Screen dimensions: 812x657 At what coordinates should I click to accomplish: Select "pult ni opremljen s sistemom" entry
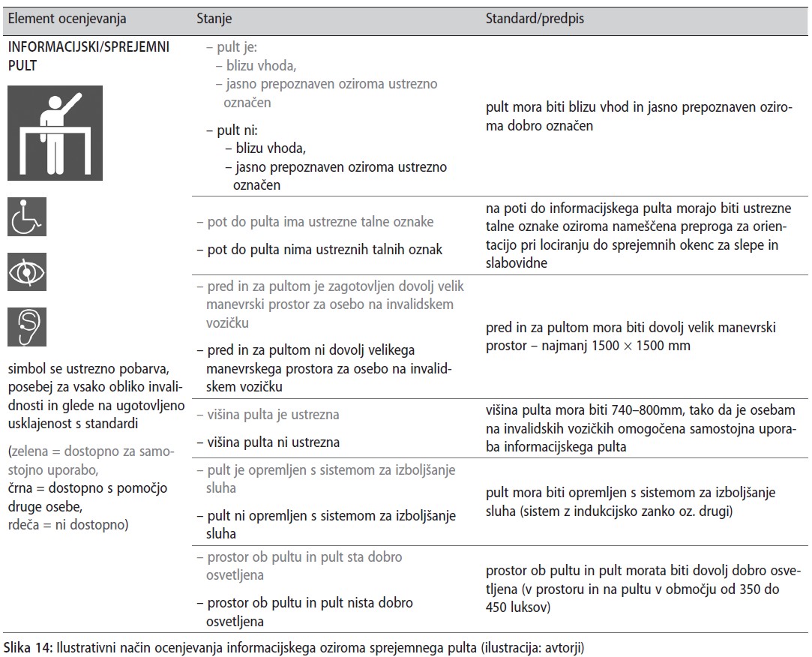(331, 516)
